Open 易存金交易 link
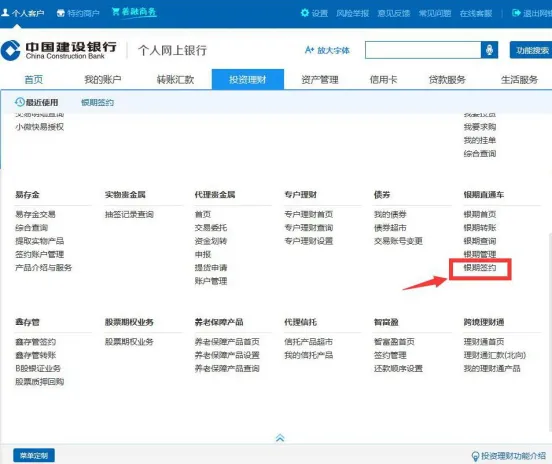This screenshot has height=464, width=552. coord(35,214)
